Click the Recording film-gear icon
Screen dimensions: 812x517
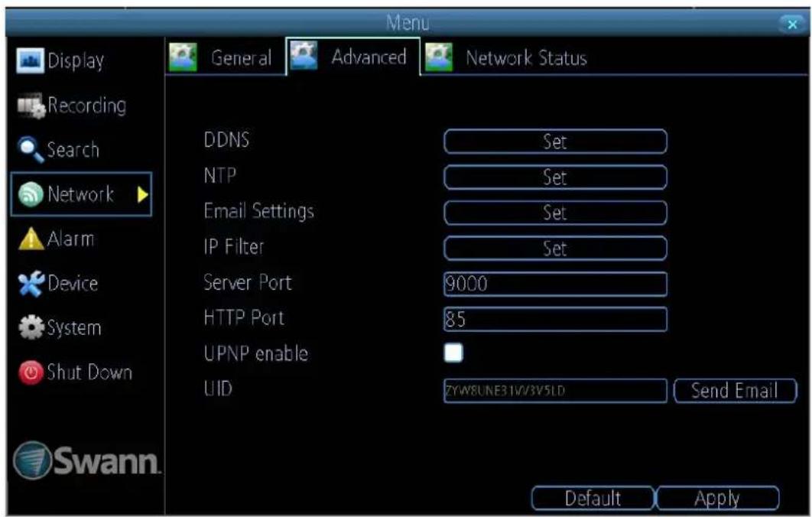(31, 106)
